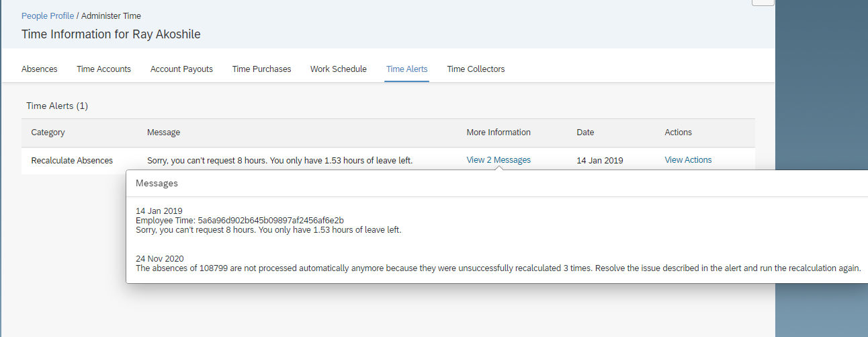868x337 pixels.
Task: Go to the Time Purchases tab
Action: 261,69
